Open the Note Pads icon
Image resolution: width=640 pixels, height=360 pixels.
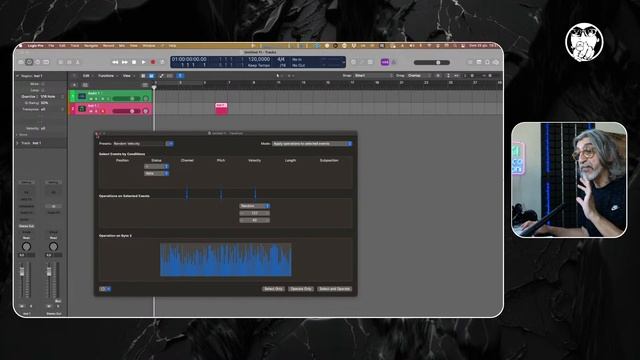coord(479,62)
